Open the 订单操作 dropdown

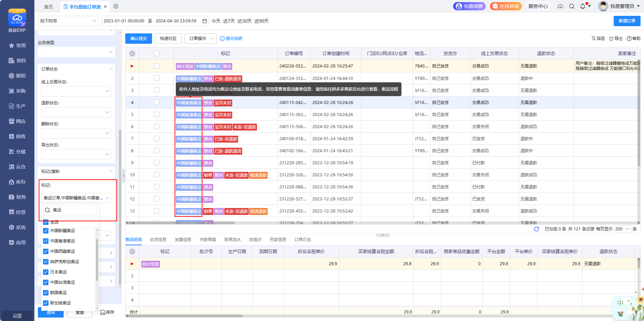click(x=201, y=39)
